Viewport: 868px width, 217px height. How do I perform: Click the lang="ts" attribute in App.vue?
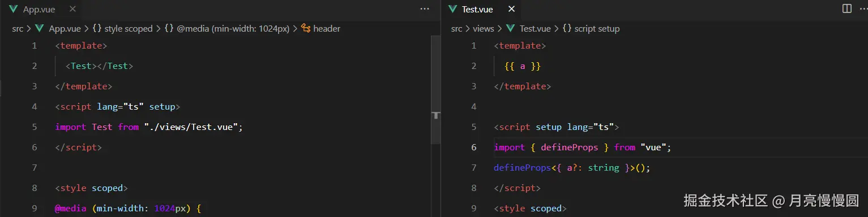(121, 107)
